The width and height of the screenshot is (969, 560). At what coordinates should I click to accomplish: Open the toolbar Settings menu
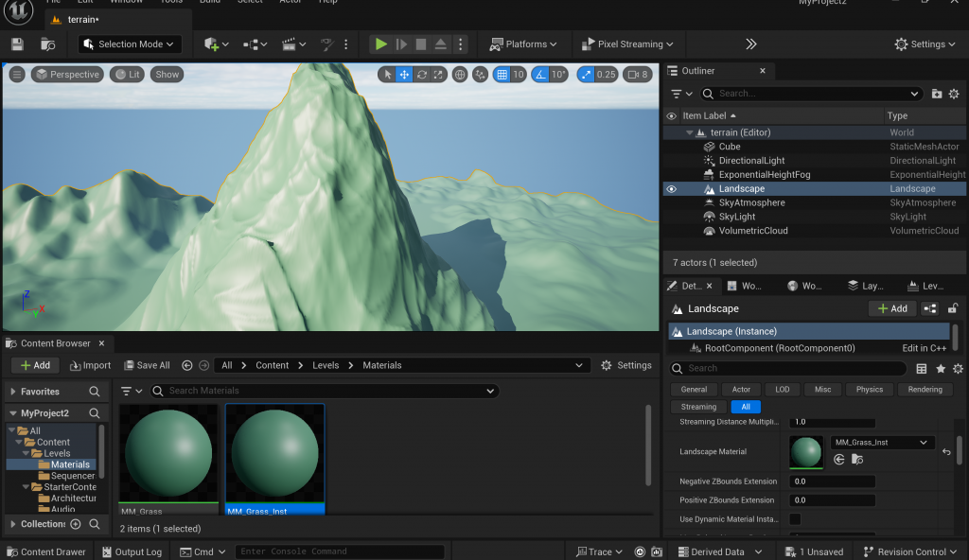click(925, 44)
